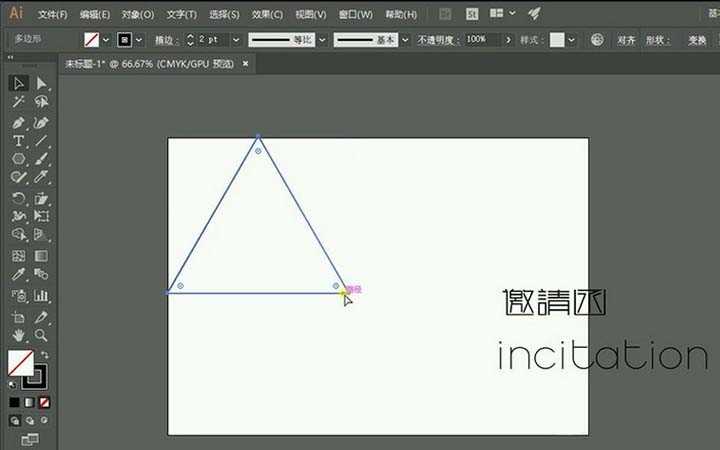Screen dimensions: 720x450
Task: Expand the opacity slider arrow
Action: pyautogui.click(x=508, y=40)
